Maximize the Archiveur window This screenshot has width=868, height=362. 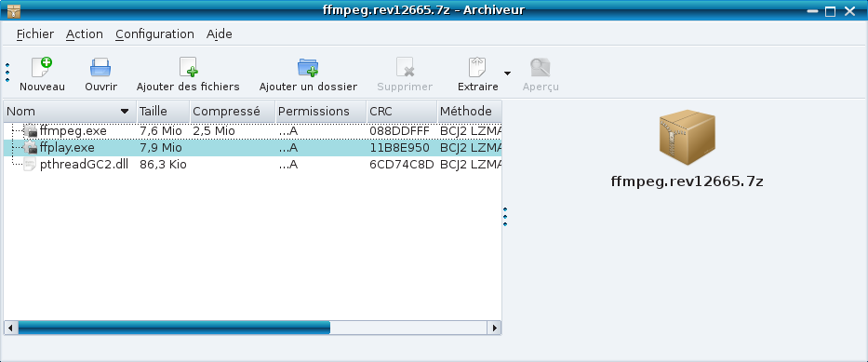(x=830, y=11)
